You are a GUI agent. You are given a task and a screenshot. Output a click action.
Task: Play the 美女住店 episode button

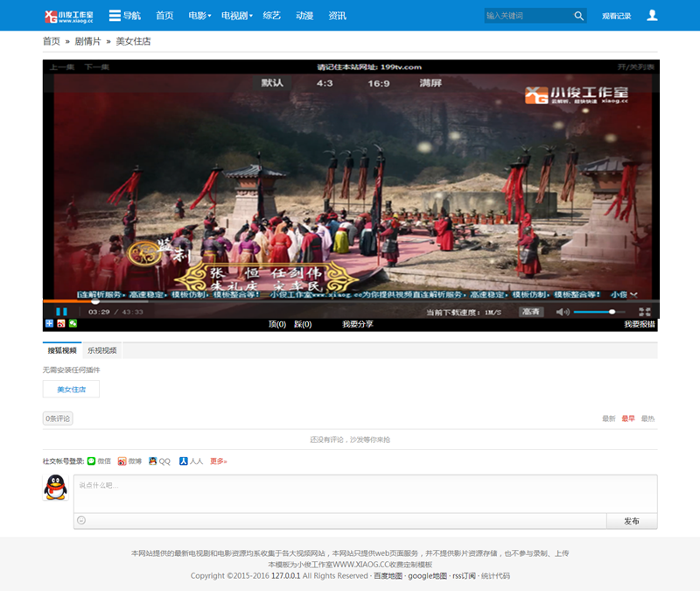coord(71,389)
